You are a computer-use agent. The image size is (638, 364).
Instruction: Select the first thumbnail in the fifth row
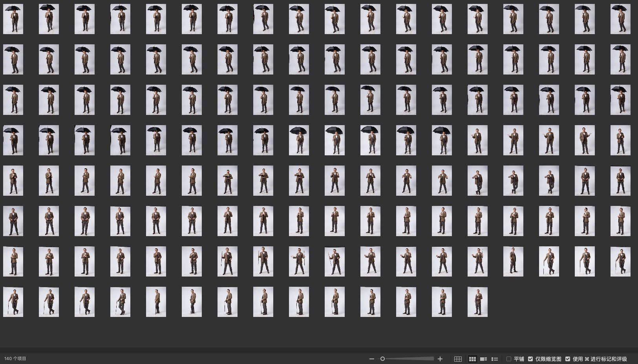[x=13, y=181]
